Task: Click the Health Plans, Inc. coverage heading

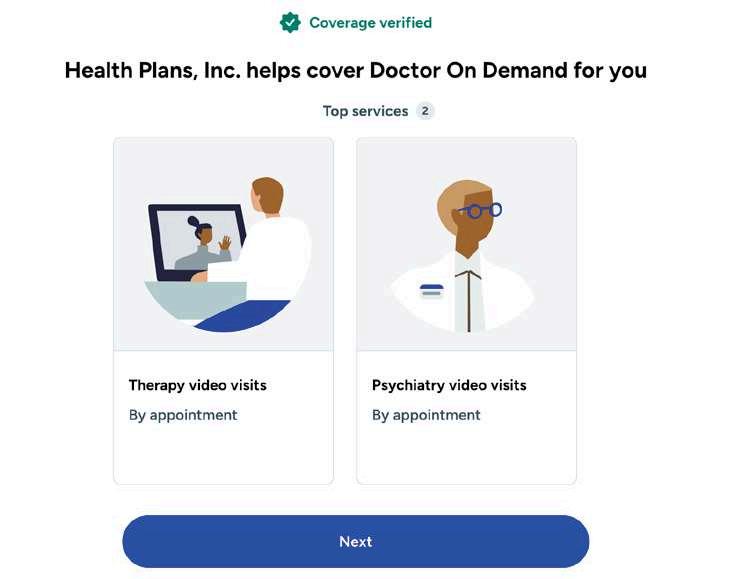Action: (x=356, y=71)
